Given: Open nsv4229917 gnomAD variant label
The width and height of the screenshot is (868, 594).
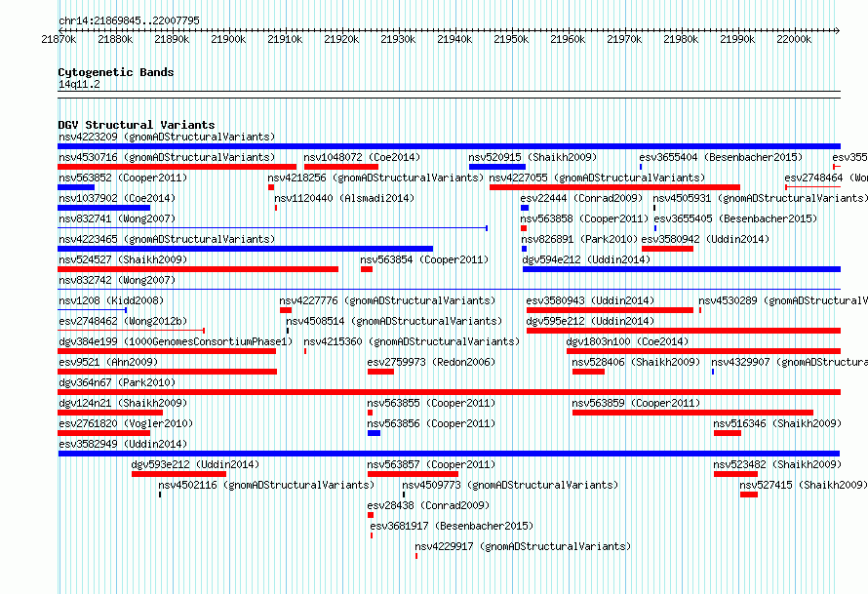Looking at the screenshot, I should click(523, 546).
